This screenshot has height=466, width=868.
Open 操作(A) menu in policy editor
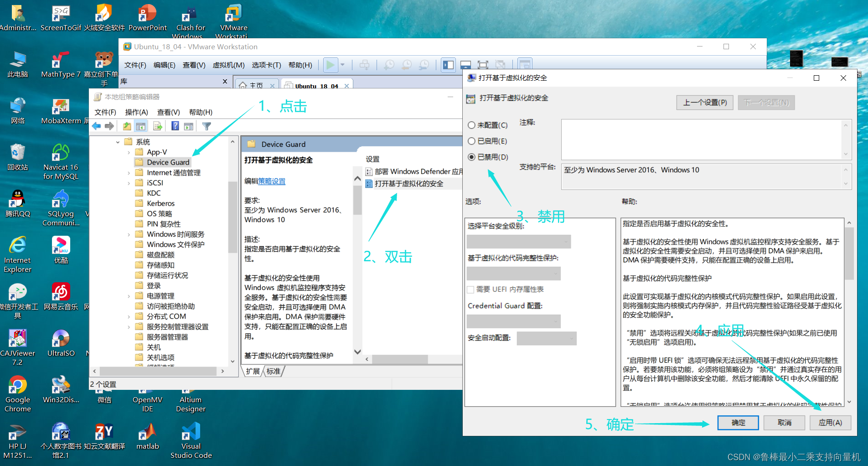tap(136, 112)
